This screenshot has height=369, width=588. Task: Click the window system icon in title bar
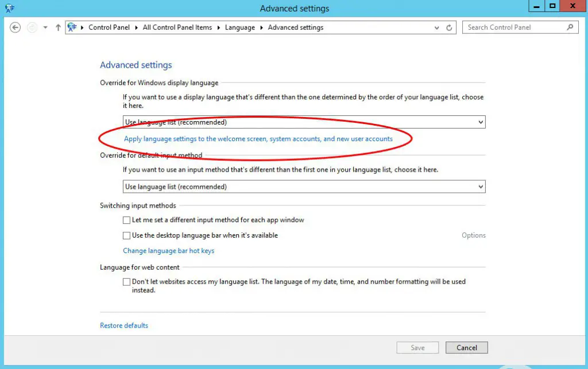pos(9,8)
